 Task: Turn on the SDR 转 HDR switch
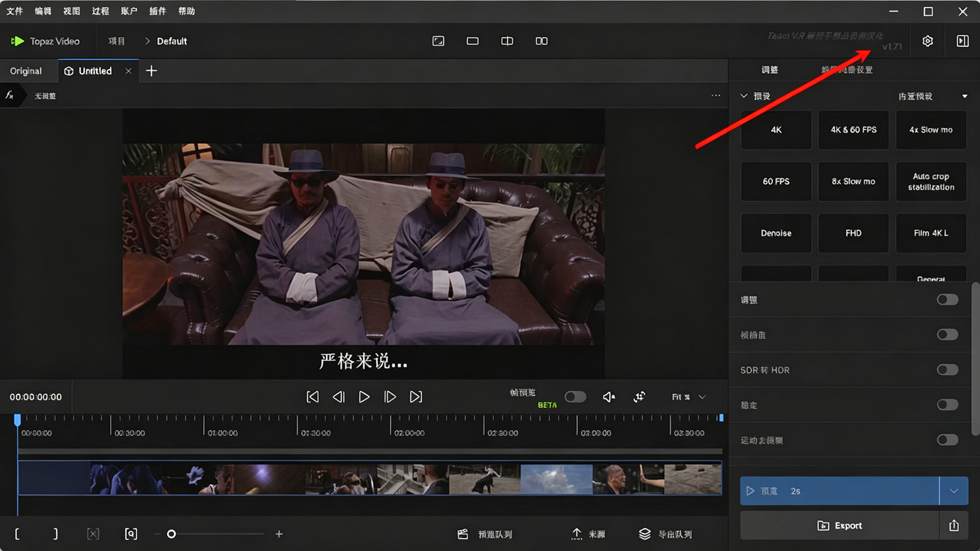pyautogui.click(x=947, y=370)
